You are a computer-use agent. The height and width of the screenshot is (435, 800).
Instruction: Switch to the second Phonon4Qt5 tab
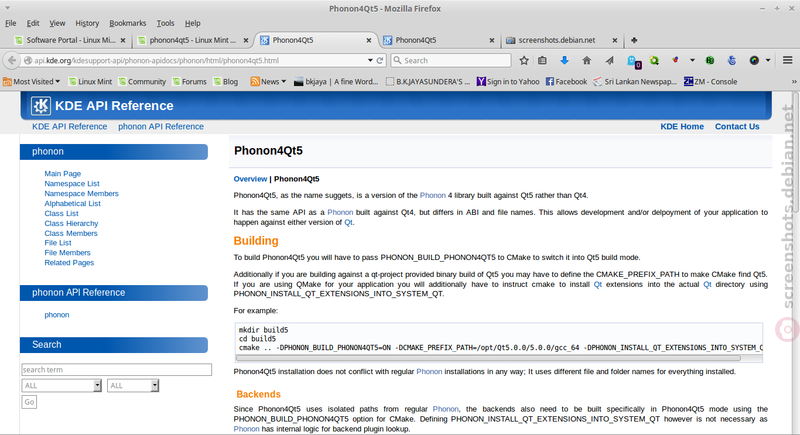[439, 40]
